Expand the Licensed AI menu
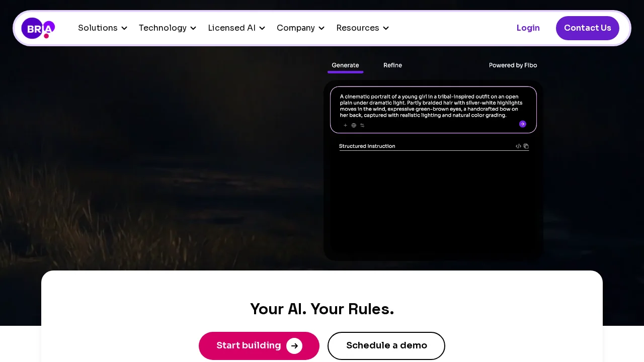This screenshot has width=644, height=362. click(x=236, y=28)
